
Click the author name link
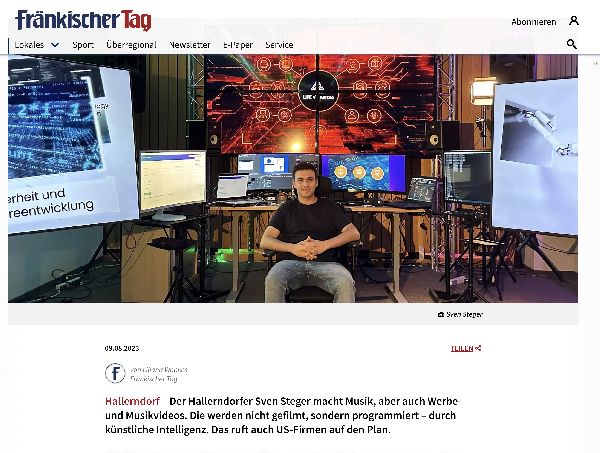(159, 369)
